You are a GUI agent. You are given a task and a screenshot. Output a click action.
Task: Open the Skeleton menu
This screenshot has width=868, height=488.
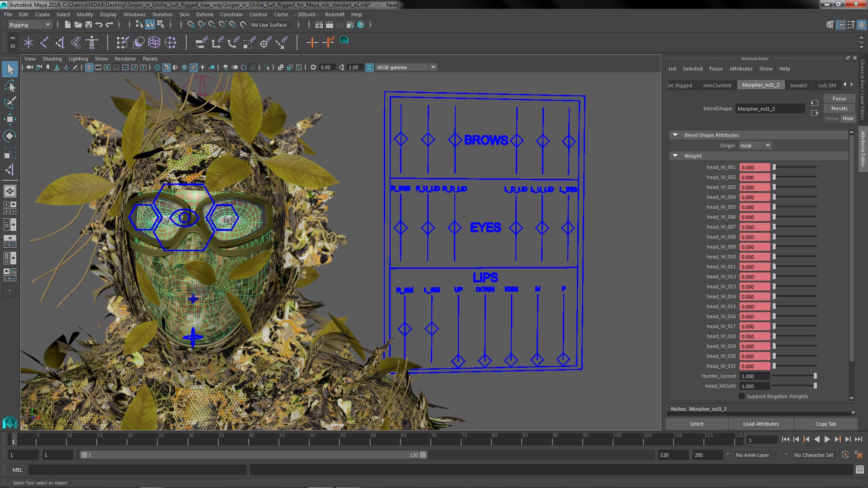tap(162, 14)
